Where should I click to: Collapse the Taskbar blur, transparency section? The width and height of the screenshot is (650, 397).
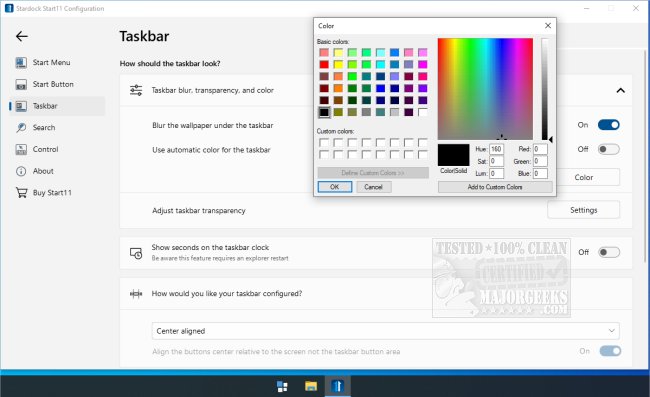tap(621, 90)
